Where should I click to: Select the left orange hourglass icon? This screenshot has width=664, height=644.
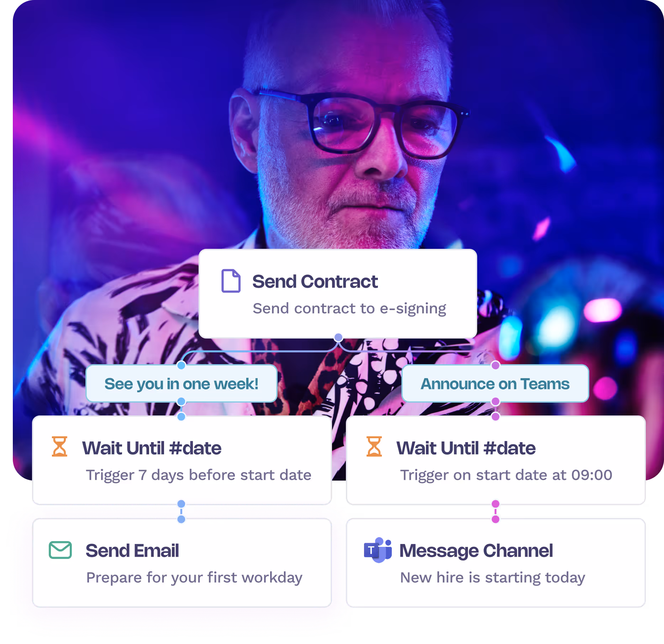point(59,446)
